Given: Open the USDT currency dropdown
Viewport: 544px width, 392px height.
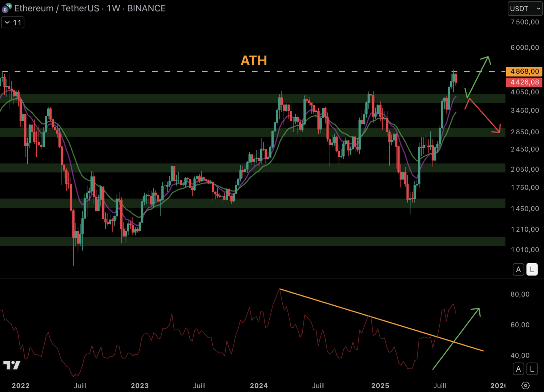Looking at the screenshot, I should (x=525, y=9).
